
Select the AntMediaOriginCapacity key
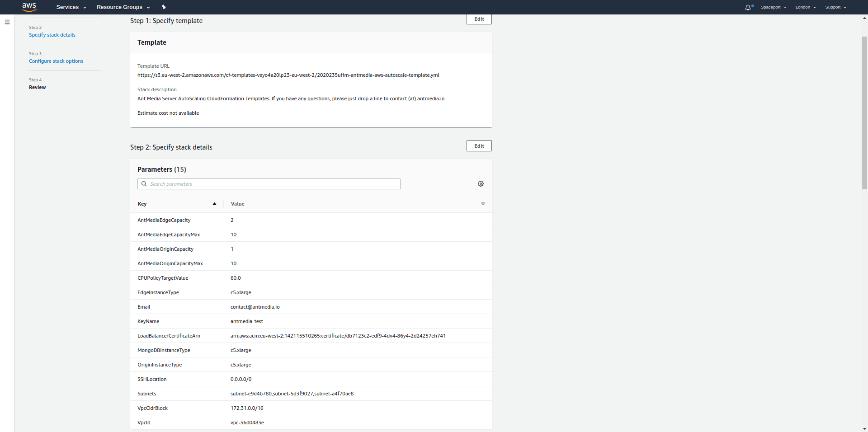tap(165, 249)
